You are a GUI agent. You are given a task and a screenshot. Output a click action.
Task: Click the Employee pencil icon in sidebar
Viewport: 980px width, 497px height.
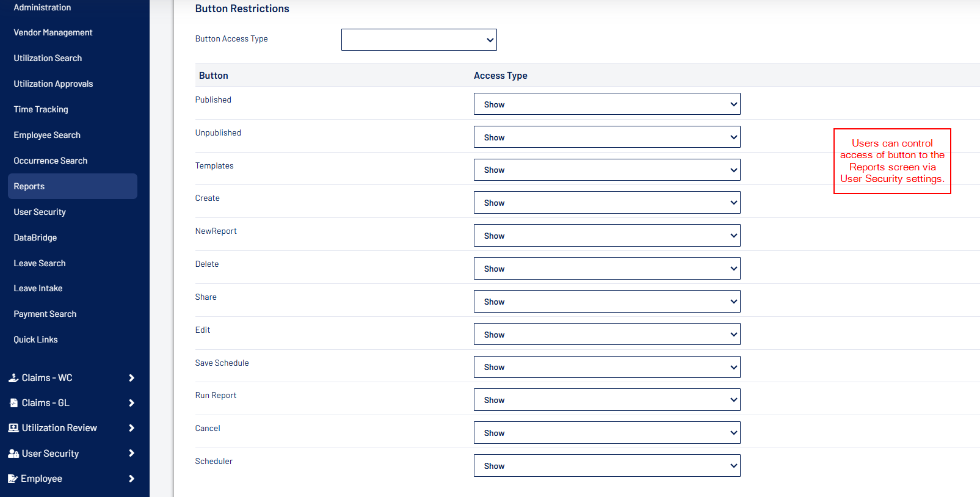click(x=12, y=479)
